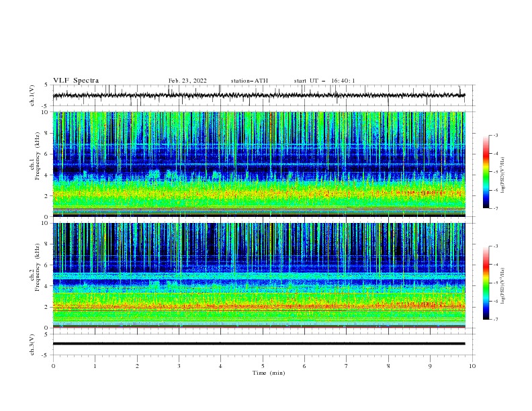Image resolution: width=532 pixels, height=411 pixels.
Task: Click the "6" kHz tick on the ch.1 frequency axis
Action: tap(46, 154)
